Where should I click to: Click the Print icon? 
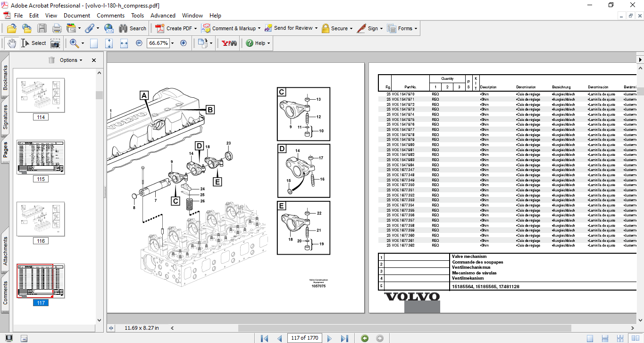point(57,28)
